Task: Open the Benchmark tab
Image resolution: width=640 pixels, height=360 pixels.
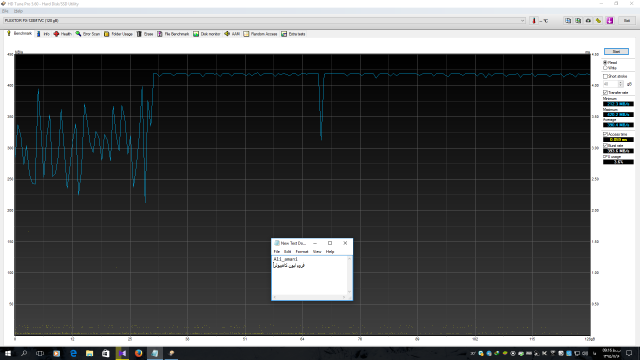Action: (x=19, y=34)
